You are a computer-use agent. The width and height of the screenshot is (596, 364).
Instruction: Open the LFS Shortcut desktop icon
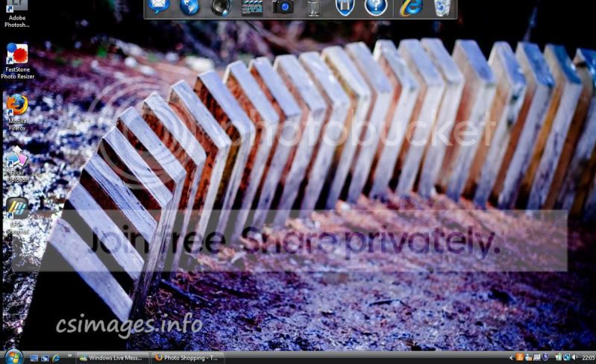(x=17, y=216)
